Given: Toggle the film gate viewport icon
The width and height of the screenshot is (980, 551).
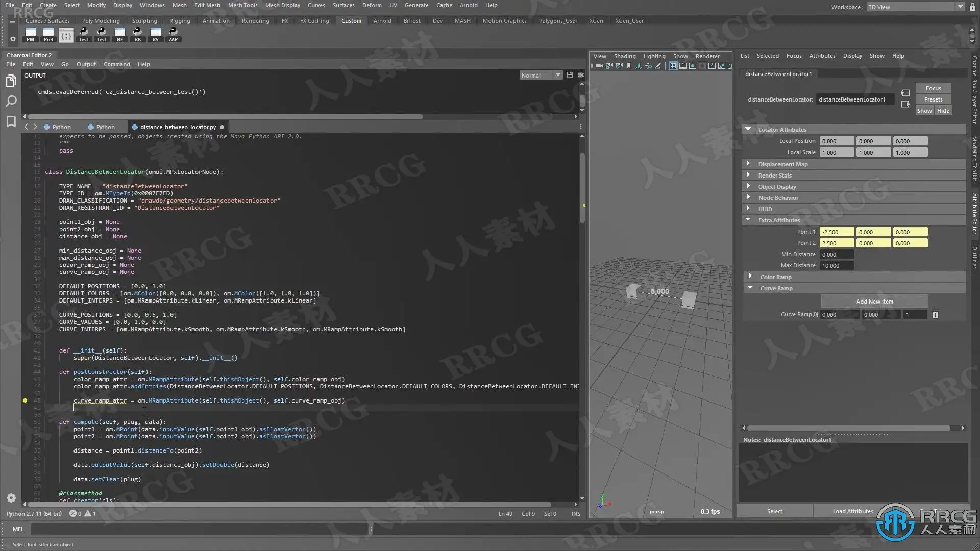Looking at the screenshot, I should pos(683,66).
